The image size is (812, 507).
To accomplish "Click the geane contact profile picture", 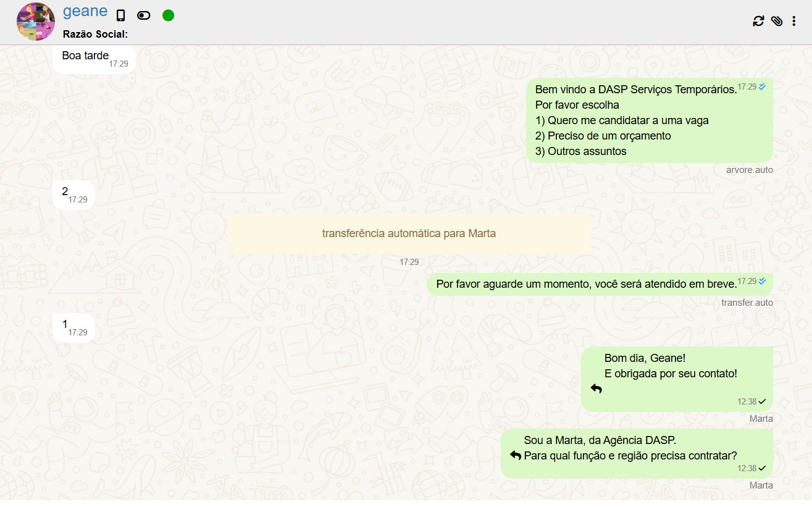I will click(x=36, y=22).
